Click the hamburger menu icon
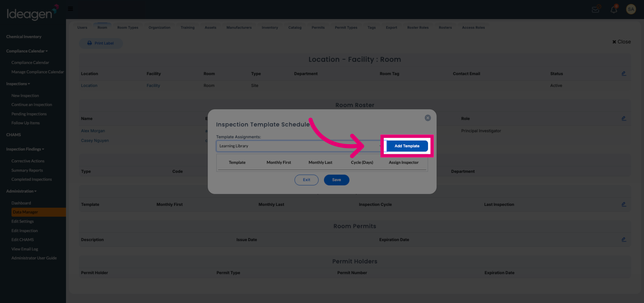This screenshot has width=644, height=303. coord(70,9)
